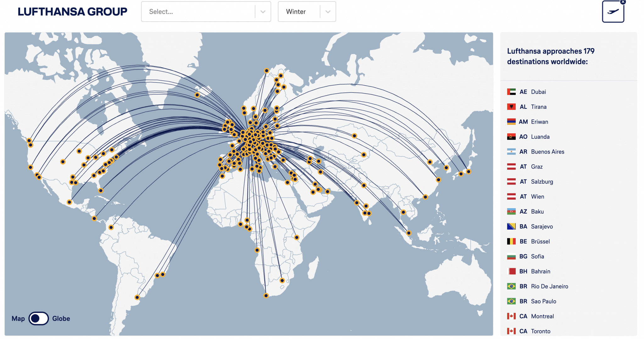Close the airplane widget with X badge
The image size is (644, 339).
pyautogui.click(x=623, y=2)
